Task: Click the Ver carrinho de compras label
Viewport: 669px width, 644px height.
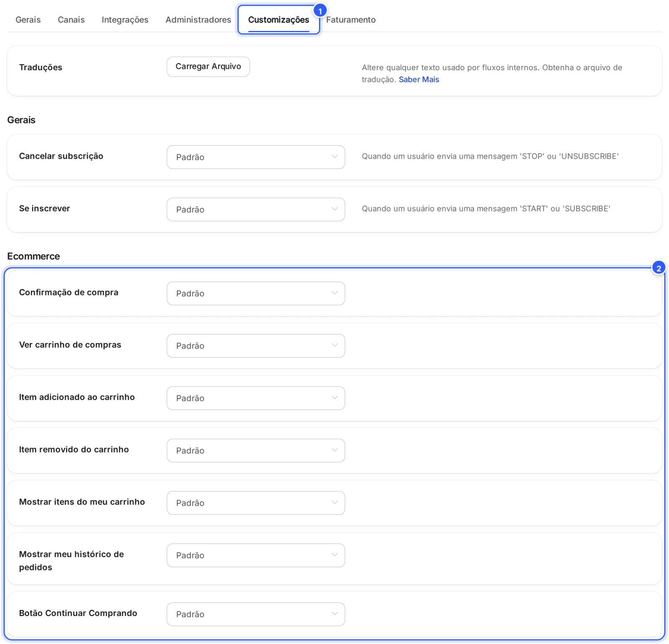Action: (x=70, y=345)
